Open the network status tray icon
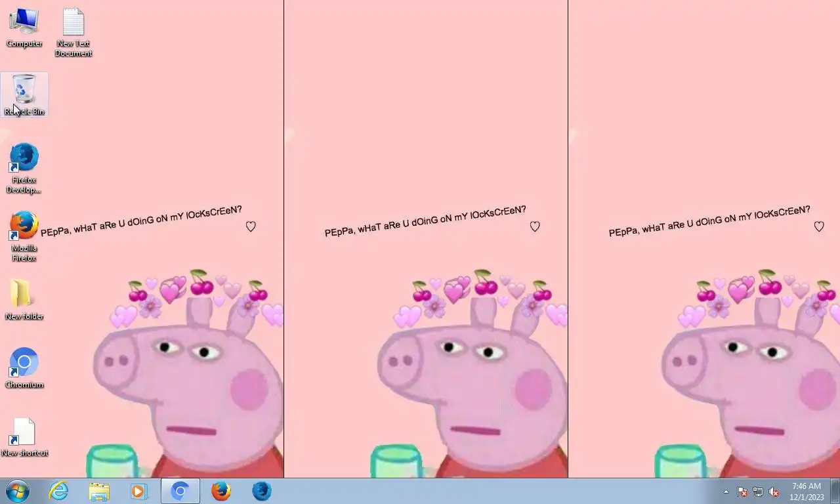This screenshot has width=840, height=504. 758,492
